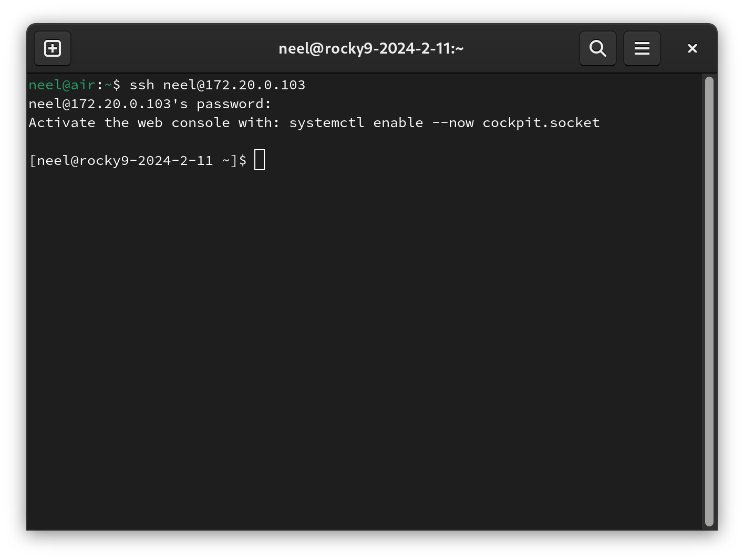Select the ssh command text
The height and width of the screenshot is (560, 744).
click(x=218, y=85)
